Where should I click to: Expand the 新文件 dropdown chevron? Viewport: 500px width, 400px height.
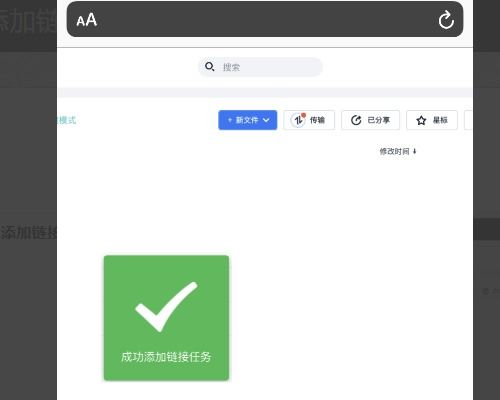click(266, 120)
